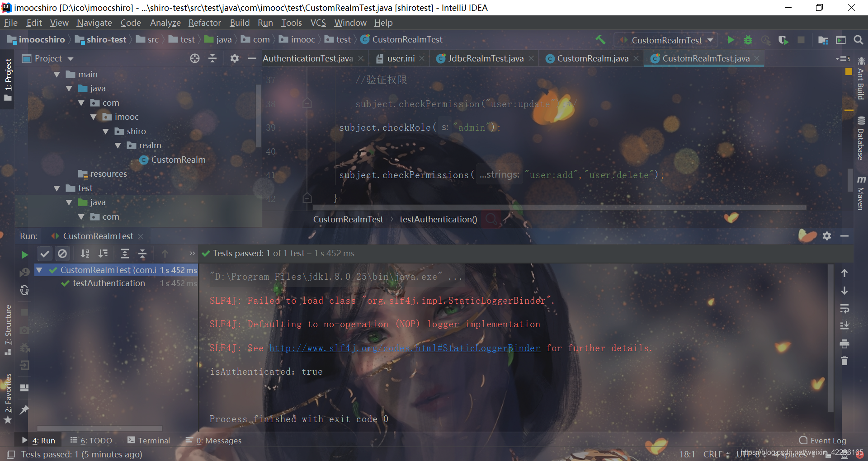
Task: Clear console with trash icon
Action: [x=844, y=361]
